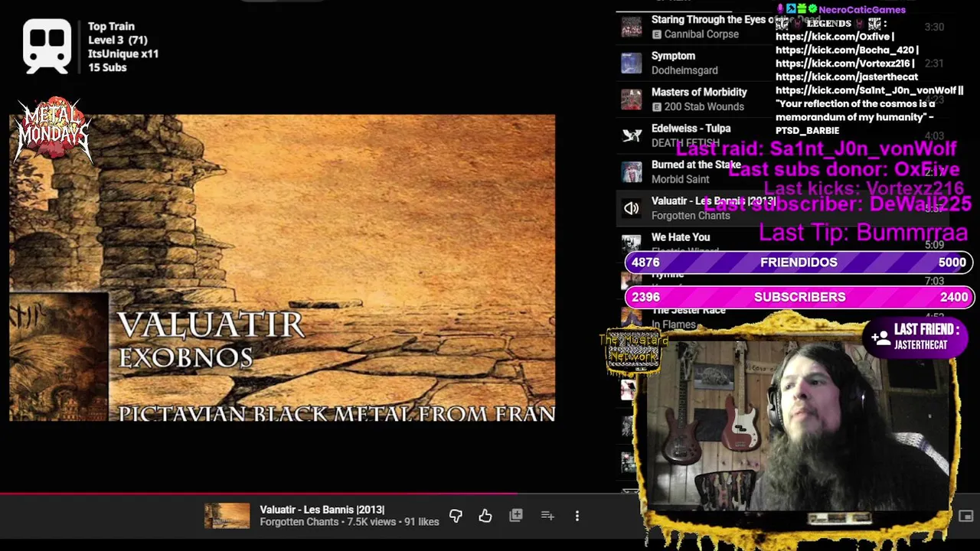Viewport: 980px width, 551px height.
Task: Select the Edelweiss - Tulpa thumbnail in the queue
Action: (x=632, y=135)
